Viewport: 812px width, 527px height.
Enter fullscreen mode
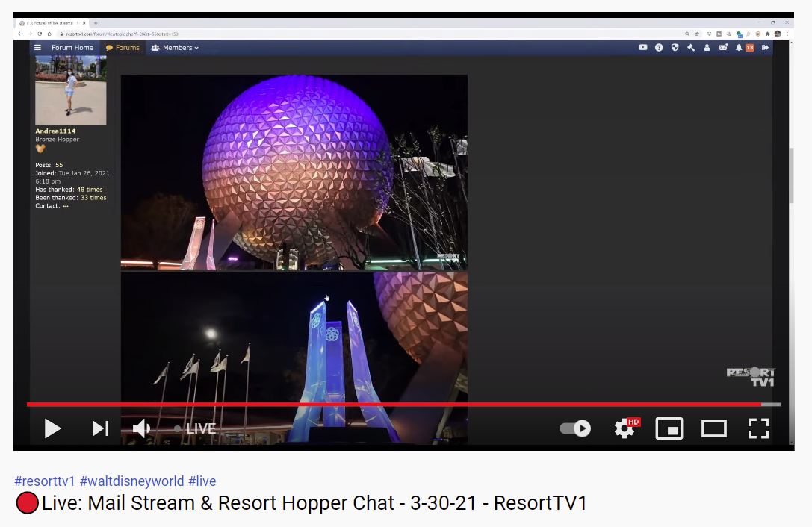click(x=758, y=428)
